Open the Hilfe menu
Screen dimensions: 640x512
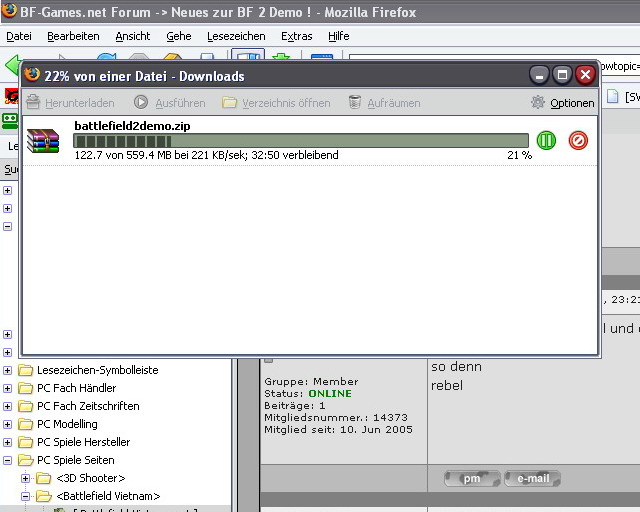pos(339,36)
